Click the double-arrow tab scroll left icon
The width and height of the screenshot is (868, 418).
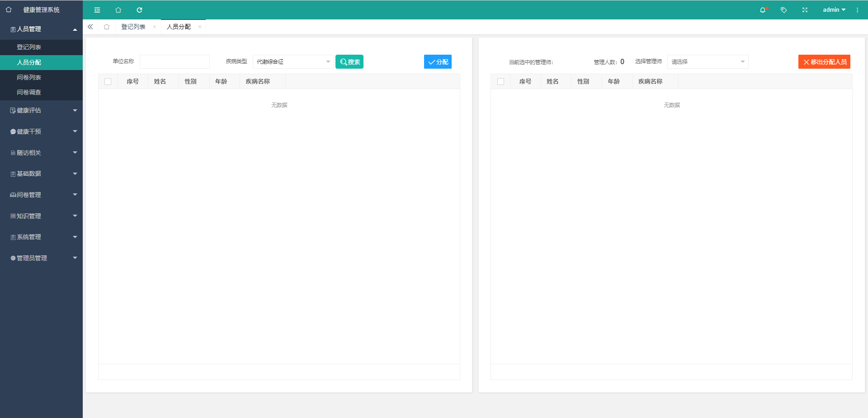(x=90, y=27)
